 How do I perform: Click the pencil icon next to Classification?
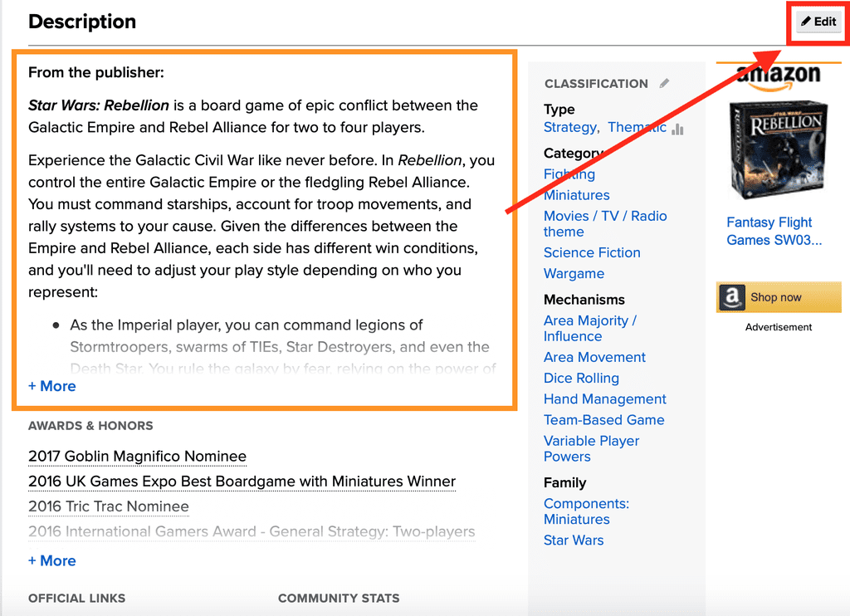point(665,84)
